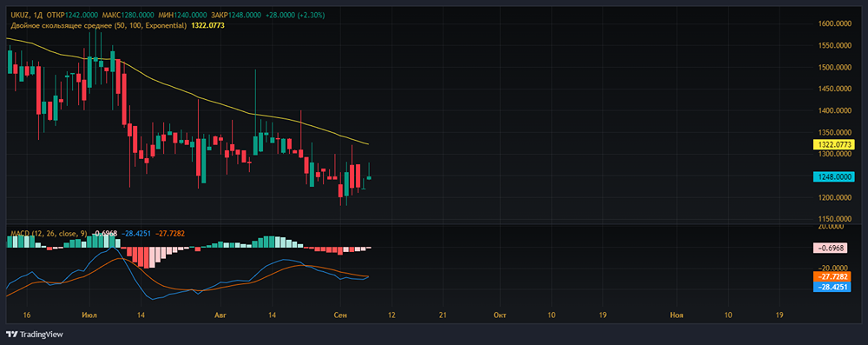The image size is (868, 345).
Task: Click the 1322.0773 value in the indicator legend
Action: (207, 25)
